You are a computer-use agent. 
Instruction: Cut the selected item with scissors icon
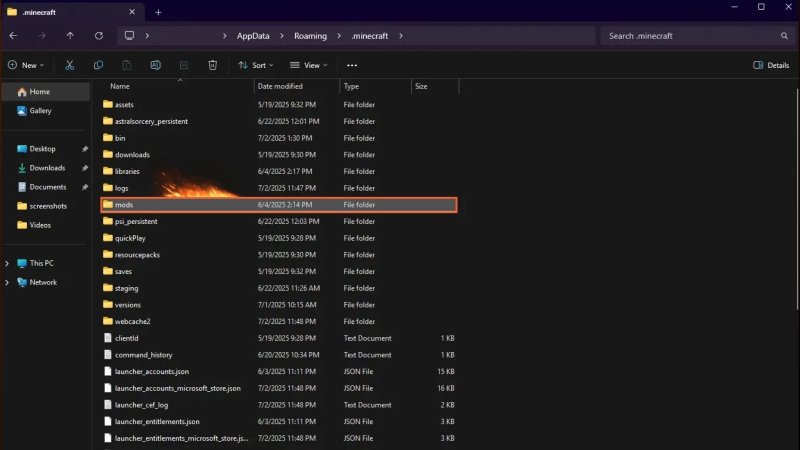click(69, 65)
